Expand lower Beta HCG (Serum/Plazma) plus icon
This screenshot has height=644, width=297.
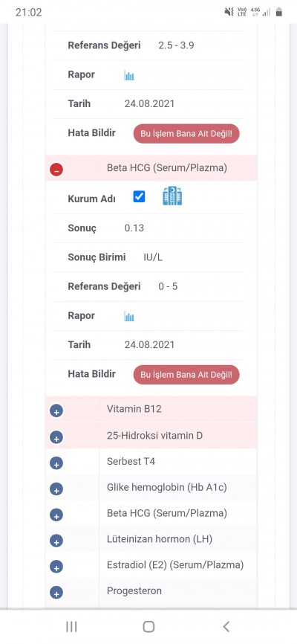tap(56, 515)
